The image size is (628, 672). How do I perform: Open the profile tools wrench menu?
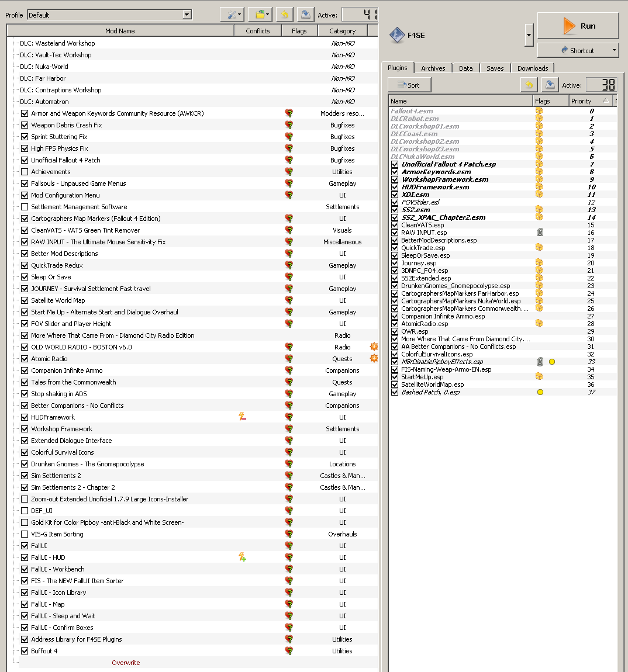tap(232, 15)
